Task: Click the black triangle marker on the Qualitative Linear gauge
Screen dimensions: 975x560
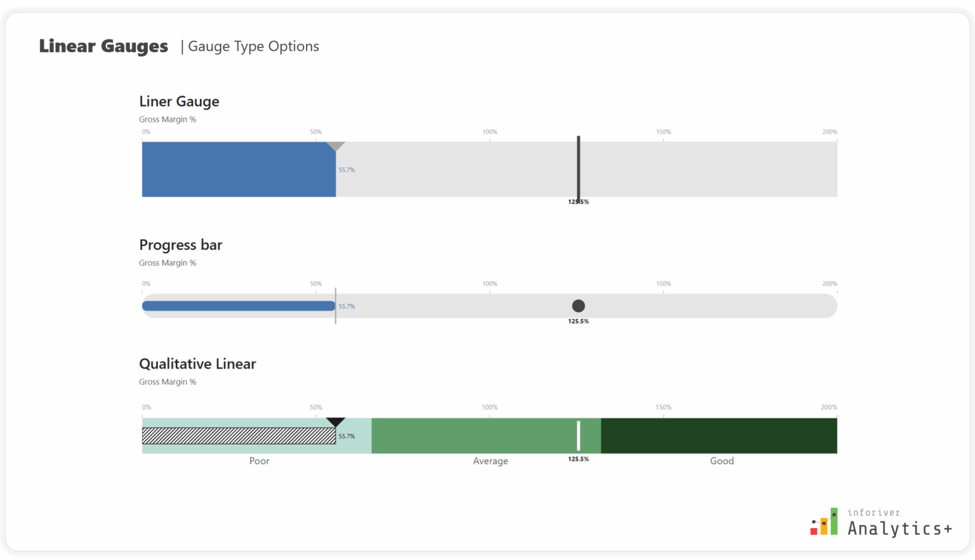Action: coord(336,422)
